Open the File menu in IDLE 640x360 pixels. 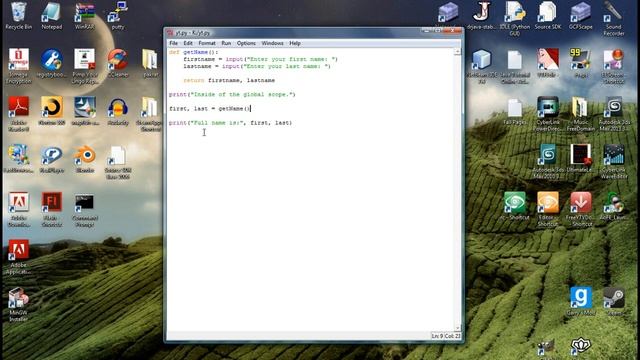[x=173, y=43]
